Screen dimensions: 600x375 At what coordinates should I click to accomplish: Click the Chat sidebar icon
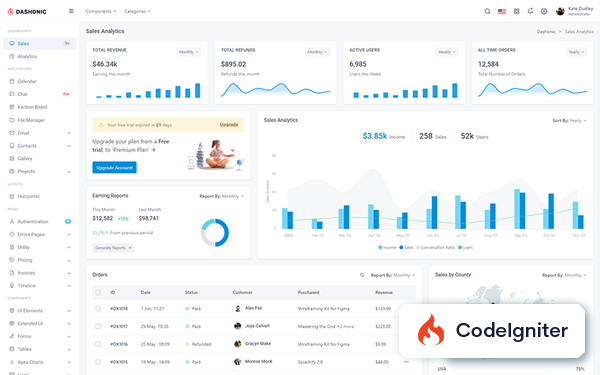click(x=11, y=94)
